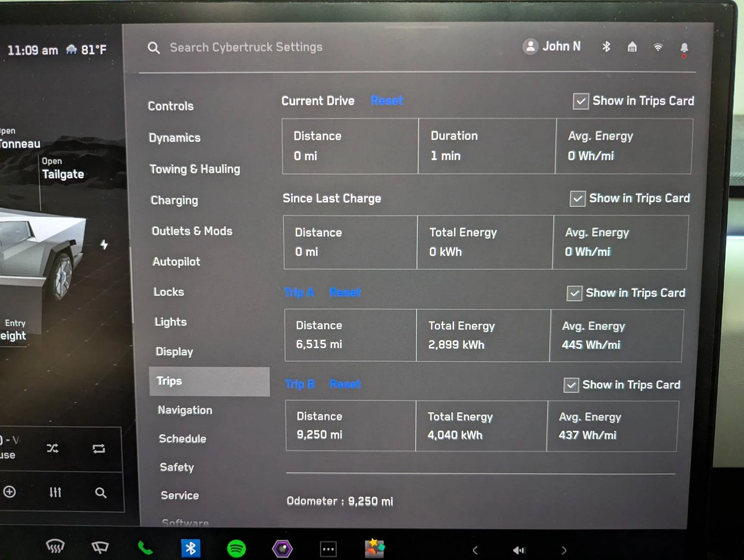The width and height of the screenshot is (744, 560).
Task: Open the Navigation settings menu
Action: coord(185,410)
